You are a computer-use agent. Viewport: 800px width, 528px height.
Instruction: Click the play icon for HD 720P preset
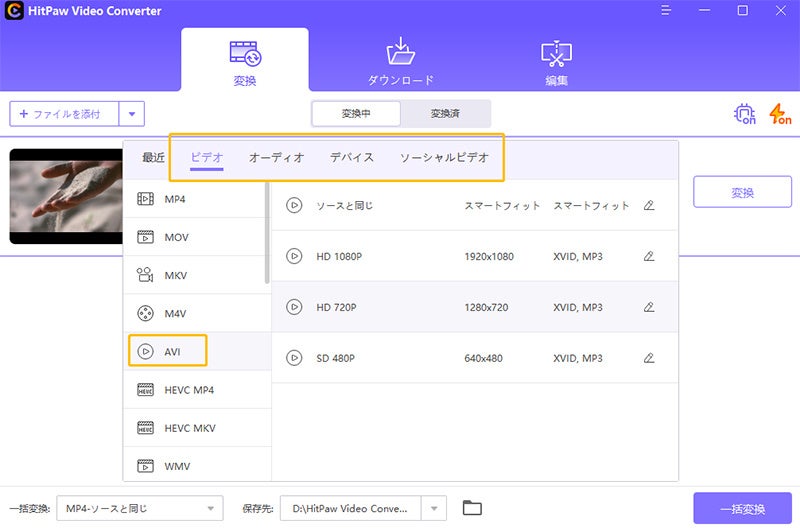tap(294, 307)
